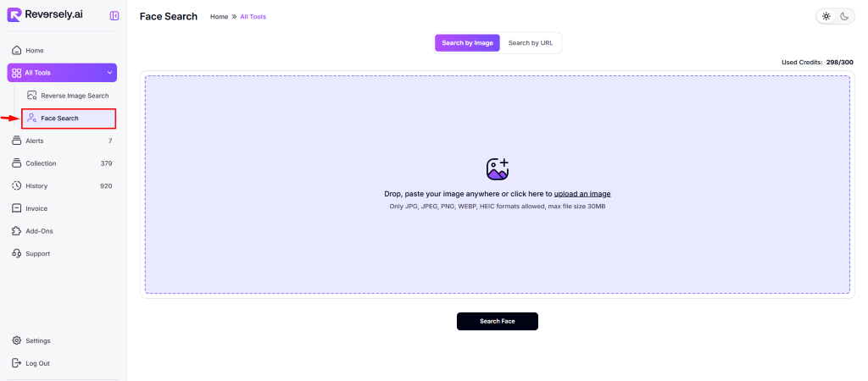Switch to light mode with sun toggle

826,16
